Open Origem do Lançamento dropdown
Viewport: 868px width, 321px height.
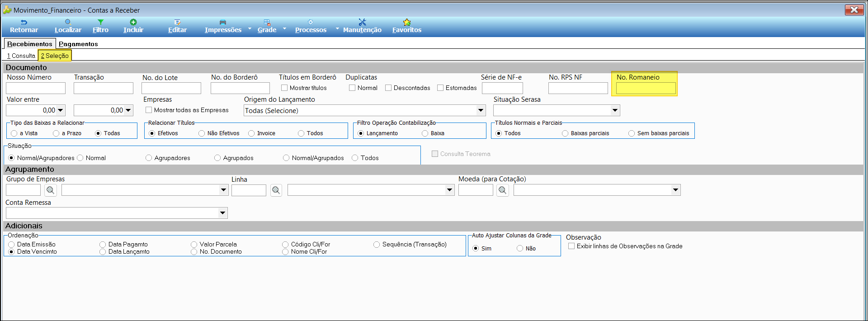481,110
